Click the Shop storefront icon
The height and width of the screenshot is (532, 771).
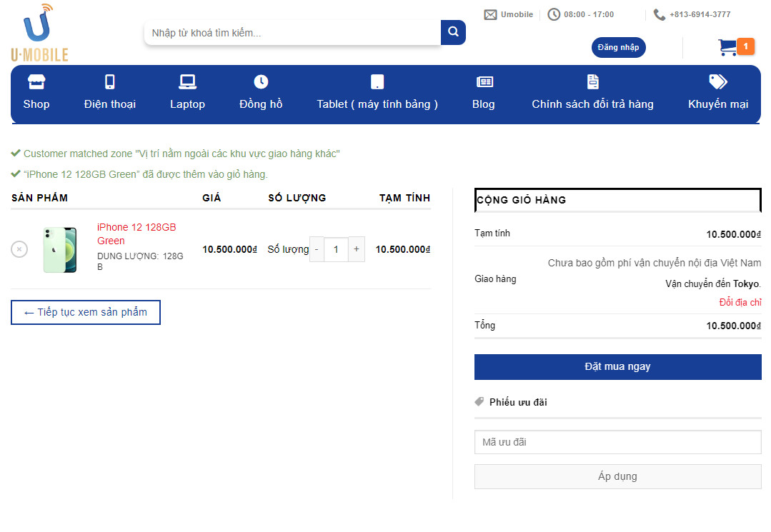(x=36, y=81)
